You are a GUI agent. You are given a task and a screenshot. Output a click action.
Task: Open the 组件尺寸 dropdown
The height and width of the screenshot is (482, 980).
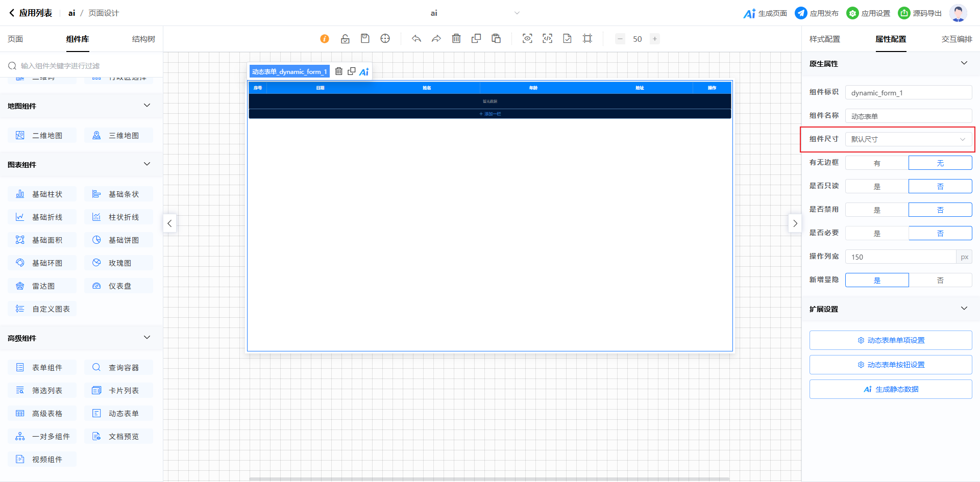[x=909, y=139]
